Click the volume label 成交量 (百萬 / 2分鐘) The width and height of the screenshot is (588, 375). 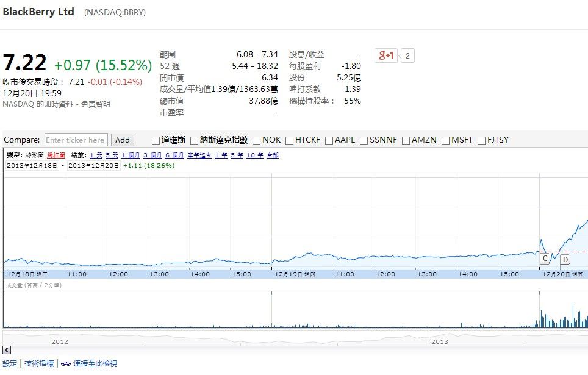coord(34,285)
